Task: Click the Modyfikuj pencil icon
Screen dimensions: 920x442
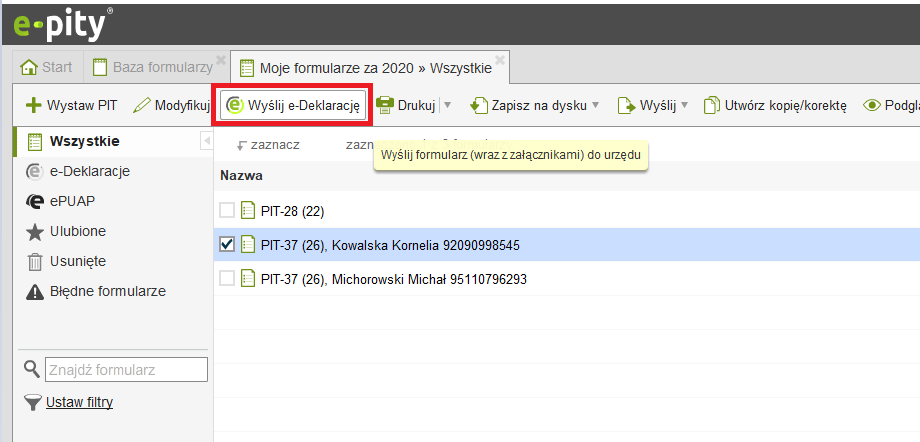Action: point(141,105)
